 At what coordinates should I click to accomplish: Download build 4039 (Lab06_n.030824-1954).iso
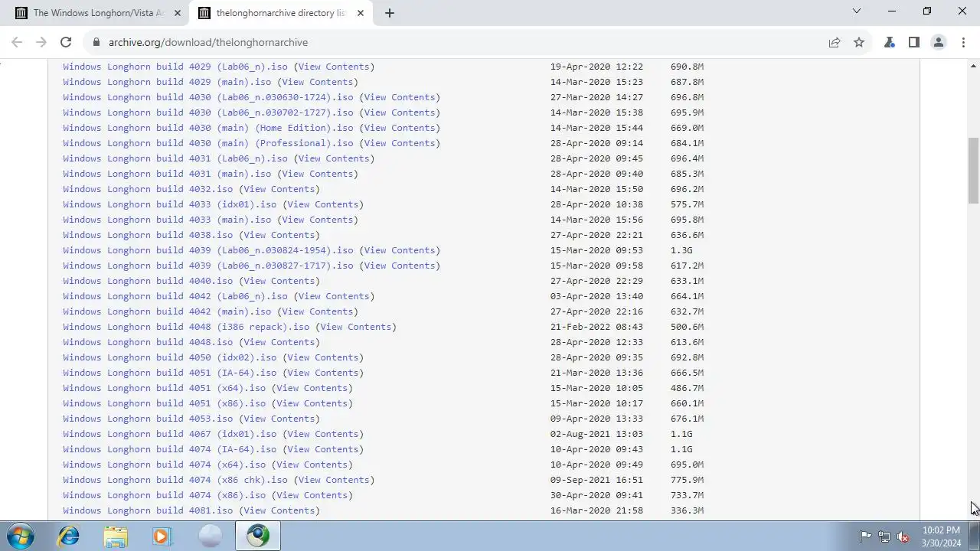point(208,250)
